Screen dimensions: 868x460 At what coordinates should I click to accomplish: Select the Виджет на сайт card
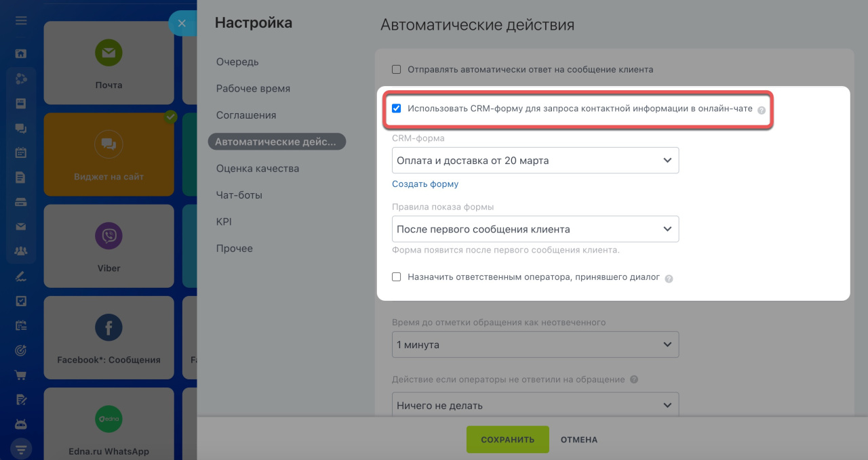click(x=108, y=154)
